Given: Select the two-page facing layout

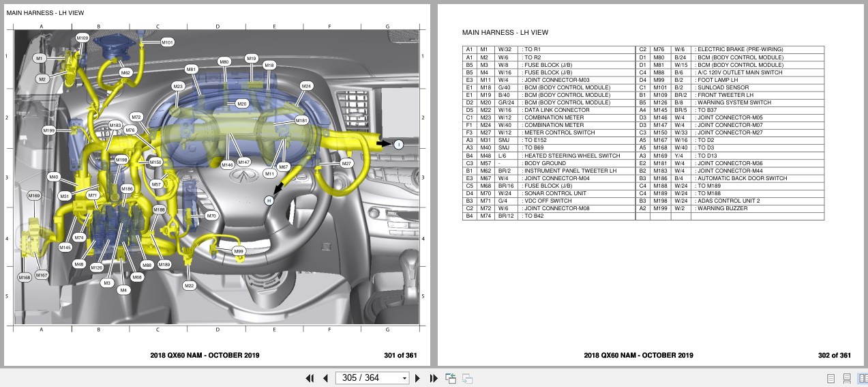Looking at the screenshot, I should coord(861,378).
